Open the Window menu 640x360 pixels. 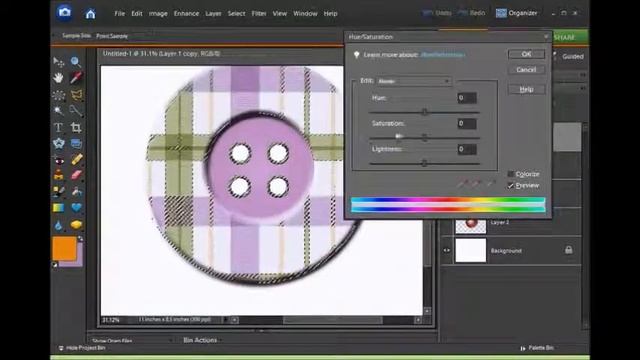click(305, 13)
